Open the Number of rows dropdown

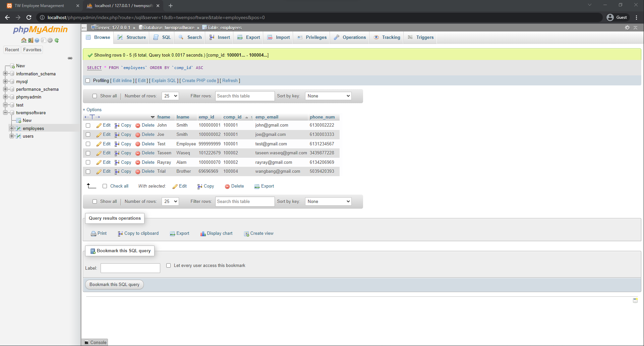170,96
